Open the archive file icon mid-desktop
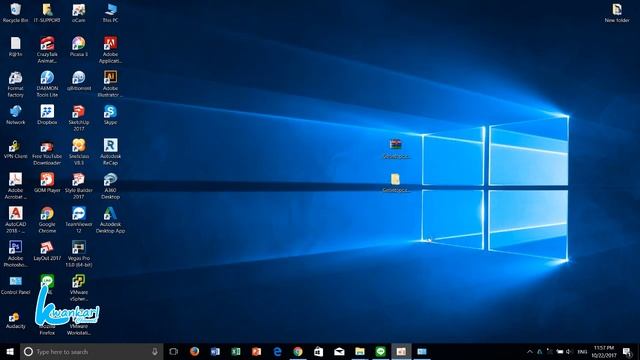Viewport: 640px width, 360px height. click(x=395, y=149)
